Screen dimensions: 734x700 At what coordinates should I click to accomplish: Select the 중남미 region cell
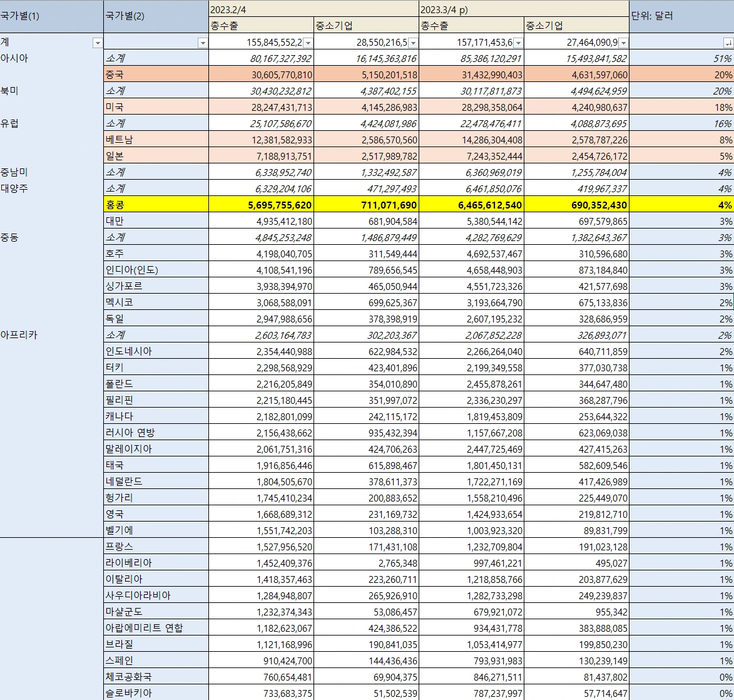pos(51,172)
